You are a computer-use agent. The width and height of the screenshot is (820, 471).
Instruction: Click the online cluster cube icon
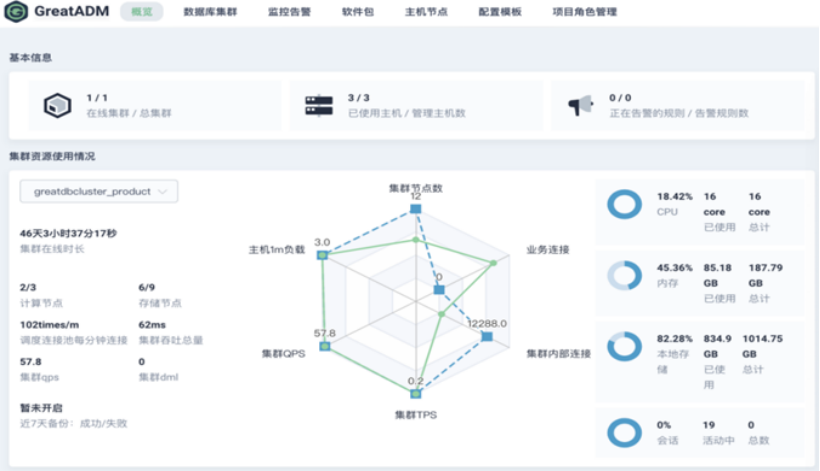[x=58, y=106]
